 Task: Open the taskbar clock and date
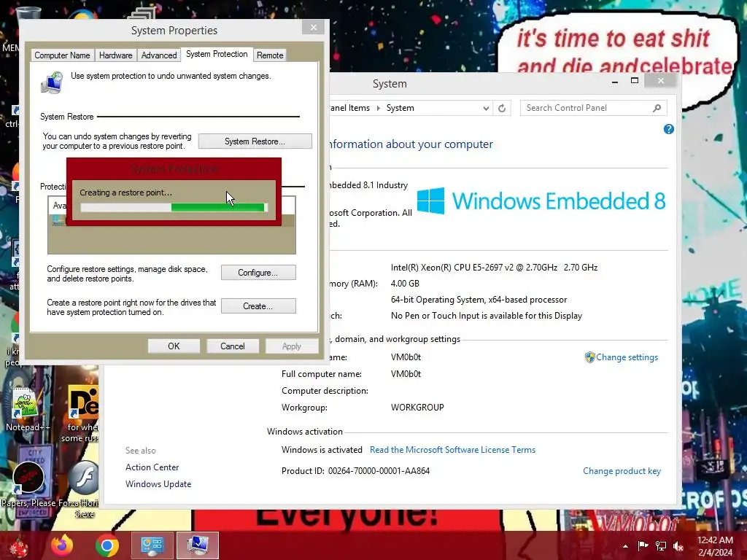point(715,546)
